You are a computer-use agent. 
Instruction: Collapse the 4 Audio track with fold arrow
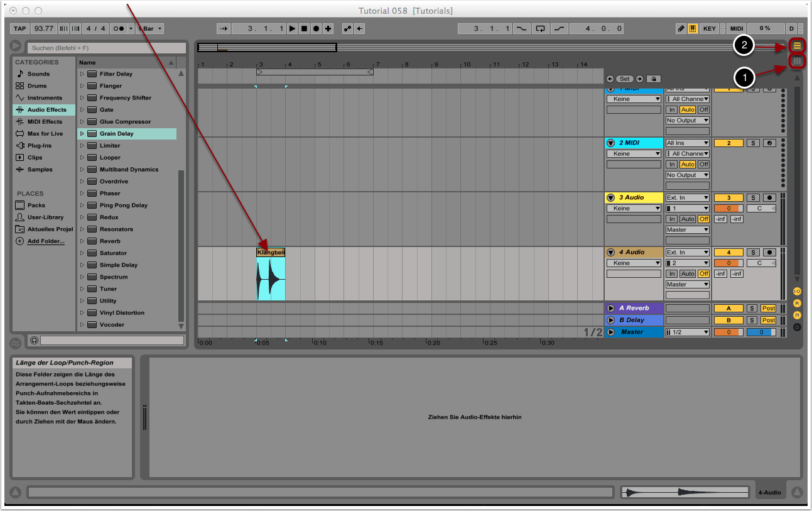610,252
